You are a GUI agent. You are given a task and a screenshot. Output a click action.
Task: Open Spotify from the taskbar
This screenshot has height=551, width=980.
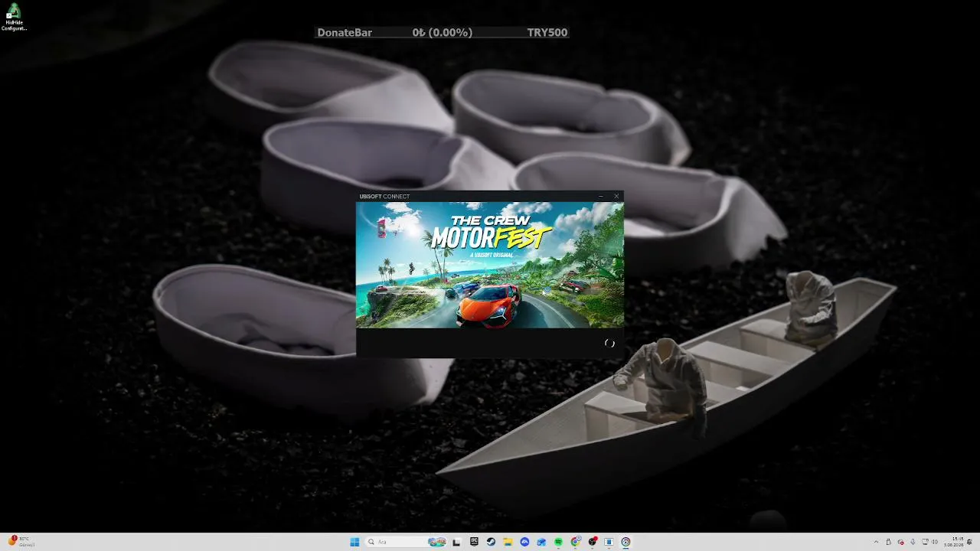pyautogui.click(x=558, y=542)
